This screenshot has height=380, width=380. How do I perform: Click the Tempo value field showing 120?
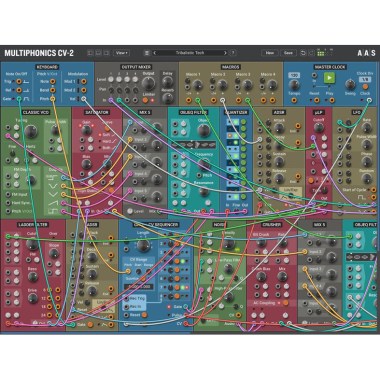pos(294,75)
